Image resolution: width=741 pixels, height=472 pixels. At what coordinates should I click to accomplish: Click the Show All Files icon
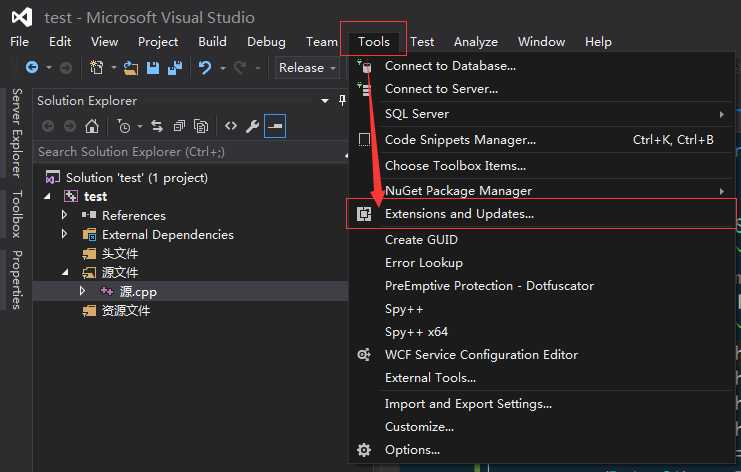[x=201, y=126]
